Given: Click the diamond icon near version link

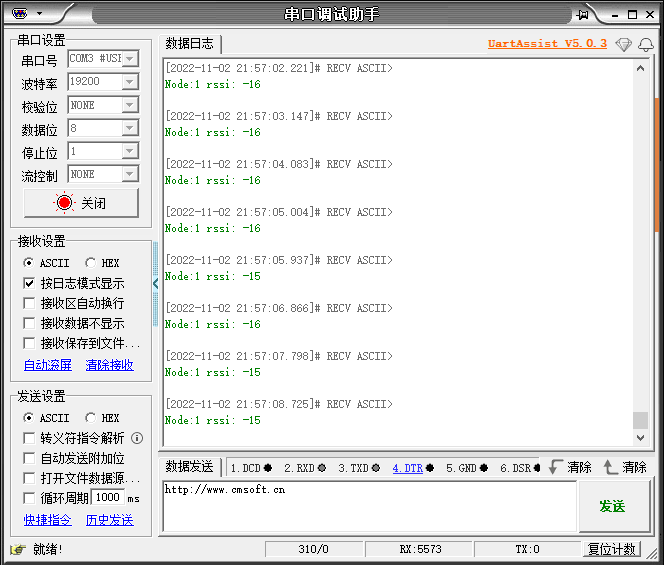Looking at the screenshot, I should tap(623, 44).
